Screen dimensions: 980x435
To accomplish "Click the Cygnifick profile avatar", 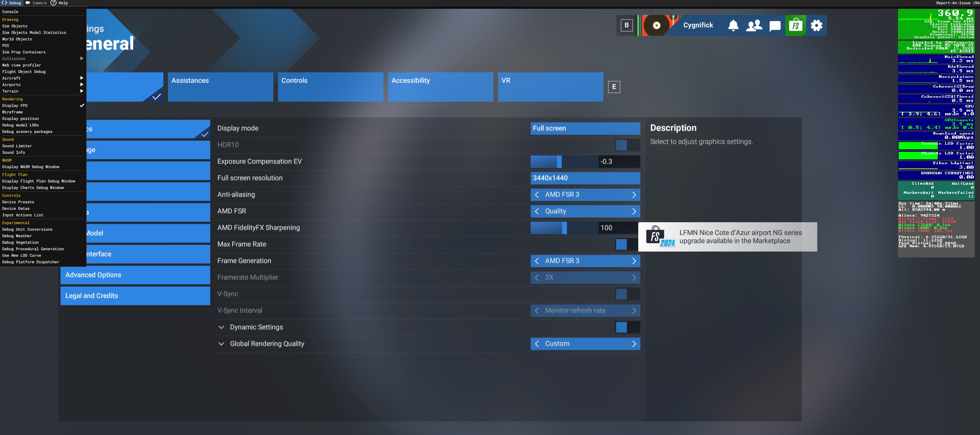I will point(656,25).
